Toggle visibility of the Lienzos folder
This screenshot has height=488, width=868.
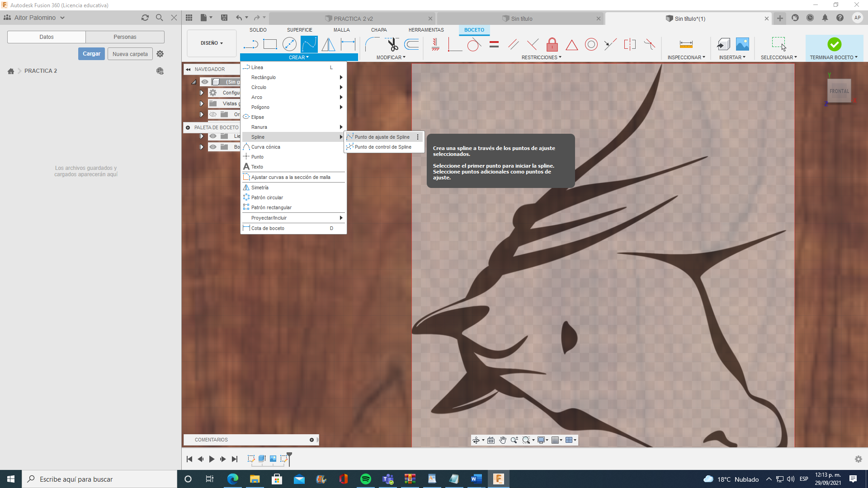pyautogui.click(x=213, y=136)
